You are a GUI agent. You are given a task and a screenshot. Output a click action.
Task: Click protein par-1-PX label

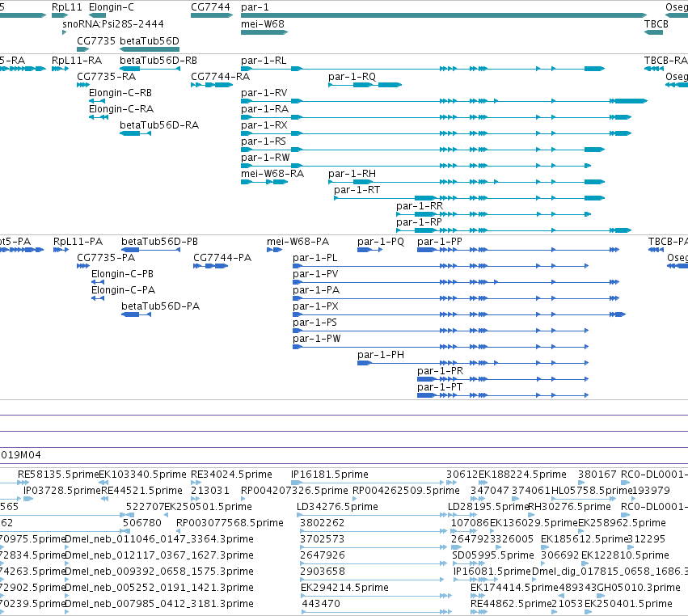point(315,306)
